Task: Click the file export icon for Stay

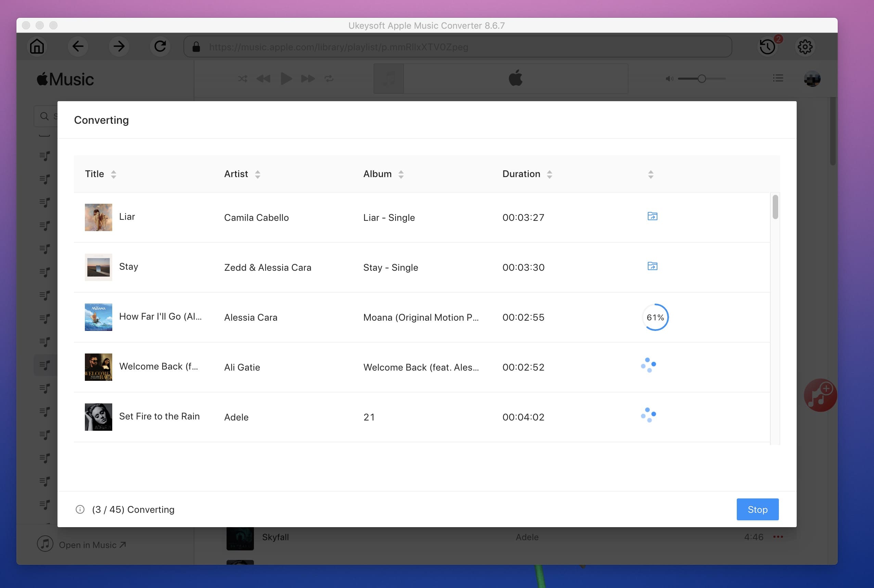Action: [652, 266]
